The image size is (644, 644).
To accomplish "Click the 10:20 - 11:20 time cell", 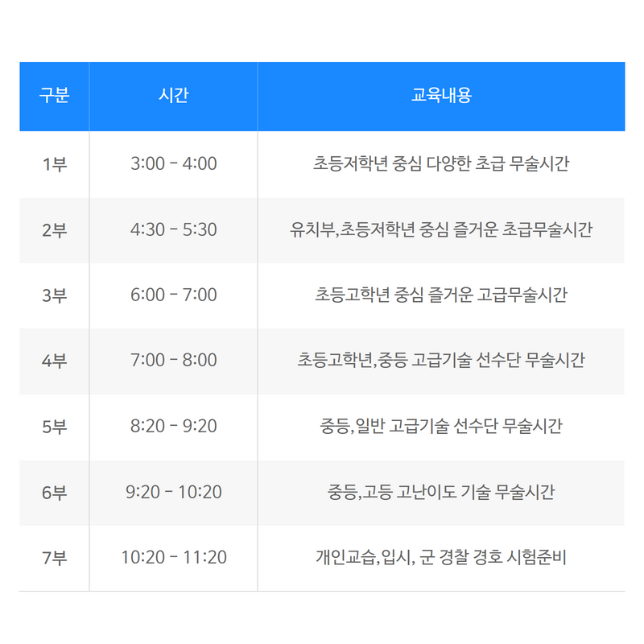I will tap(173, 557).
